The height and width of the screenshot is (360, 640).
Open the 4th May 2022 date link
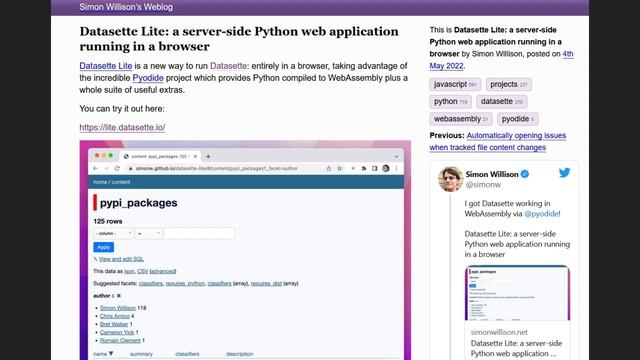(501, 60)
